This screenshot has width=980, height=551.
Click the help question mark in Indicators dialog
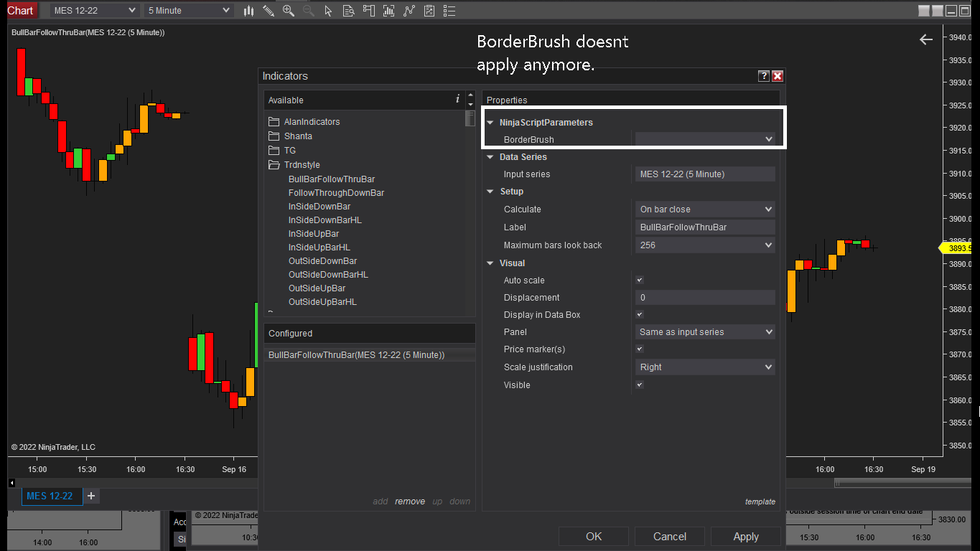point(764,76)
